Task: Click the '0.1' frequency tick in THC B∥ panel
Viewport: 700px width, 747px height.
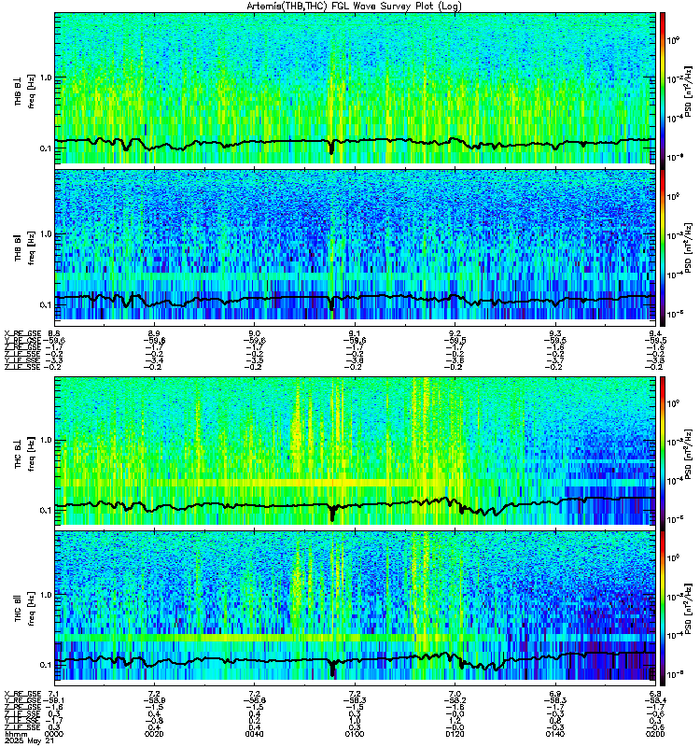Action: coord(46,665)
